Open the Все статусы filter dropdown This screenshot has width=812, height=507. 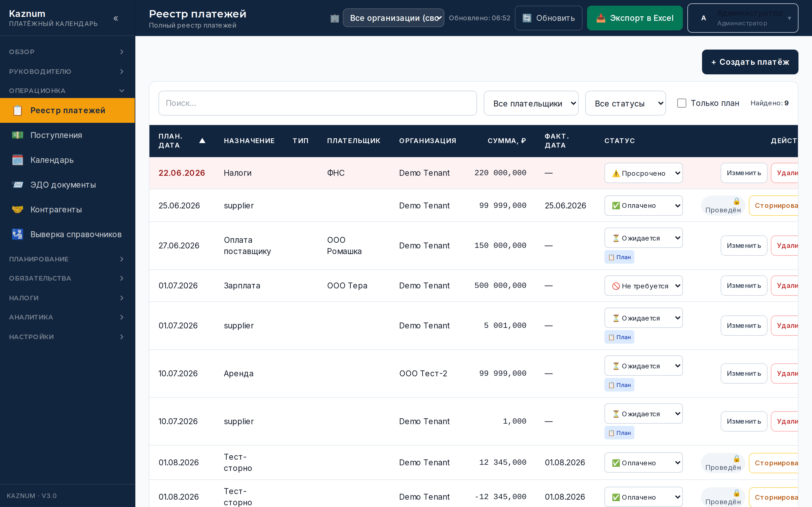click(625, 103)
